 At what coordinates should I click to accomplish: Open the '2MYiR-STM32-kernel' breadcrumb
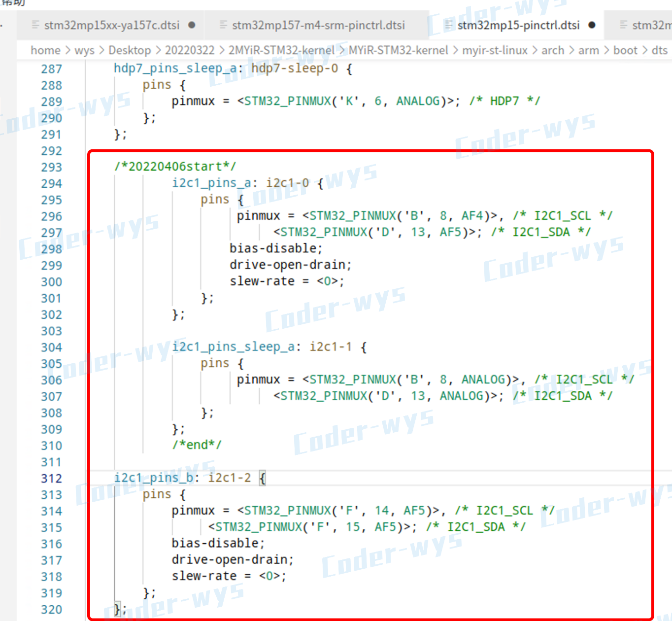click(281, 50)
